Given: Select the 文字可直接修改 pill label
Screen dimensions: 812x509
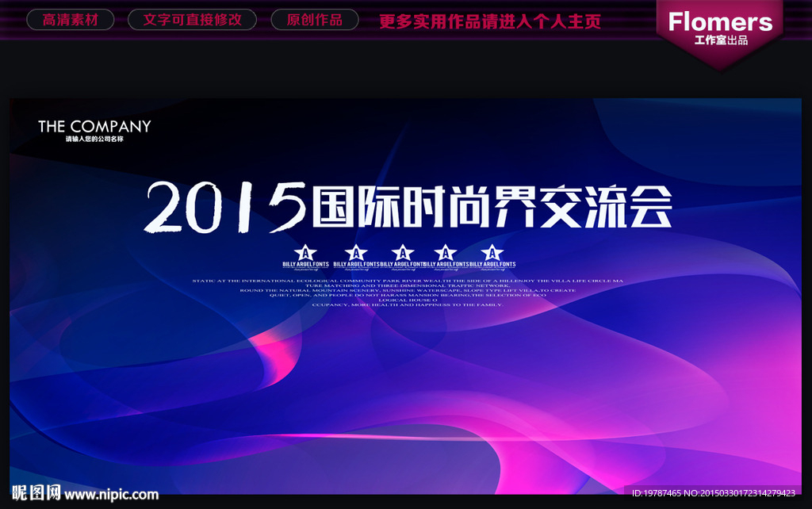Looking at the screenshot, I should point(192,20).
